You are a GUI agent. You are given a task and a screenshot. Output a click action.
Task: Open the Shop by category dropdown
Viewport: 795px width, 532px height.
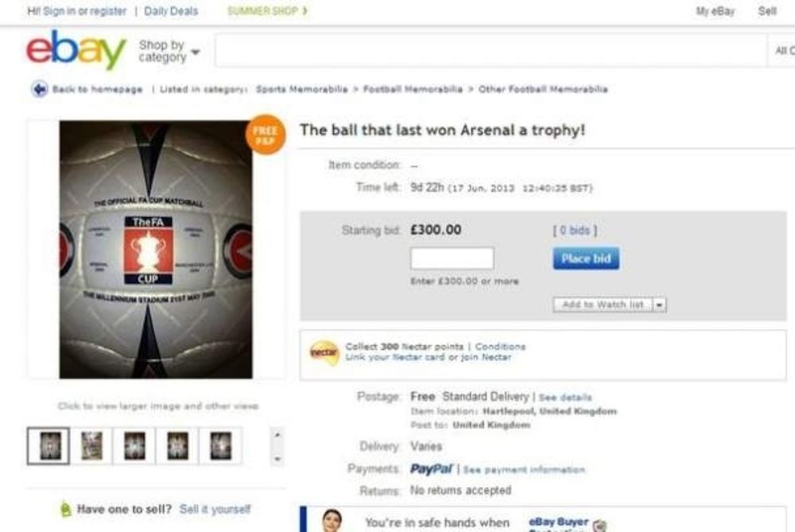pyautogui.click(x=169, y=52)
